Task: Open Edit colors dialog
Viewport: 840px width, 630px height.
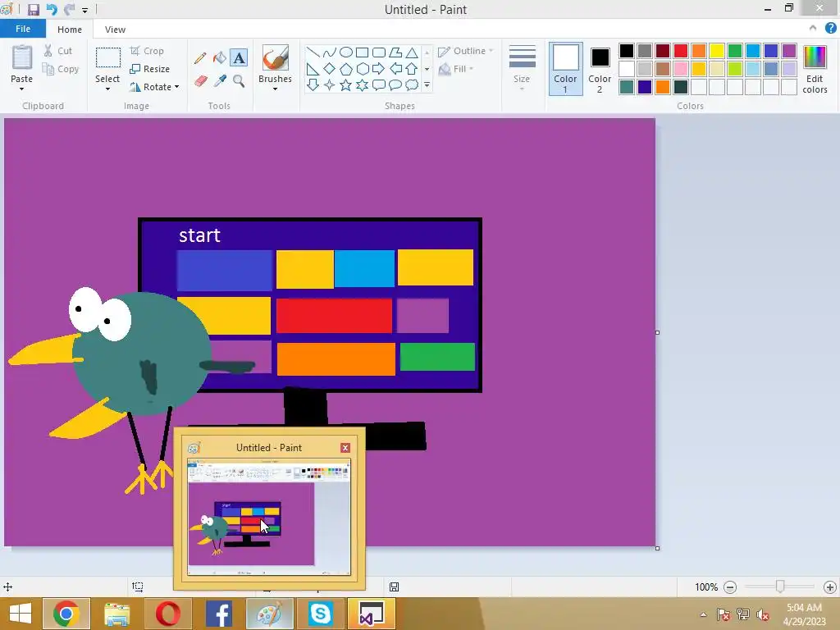Action: [x=815, y=70]
